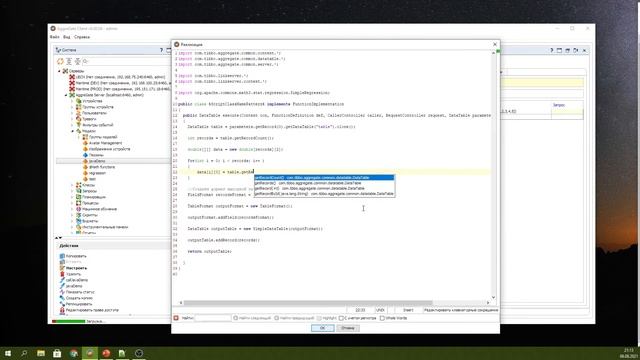Click the Insert mode indicator in status bar
Viewport: 640px width, 360px height.
click(408, 310)
